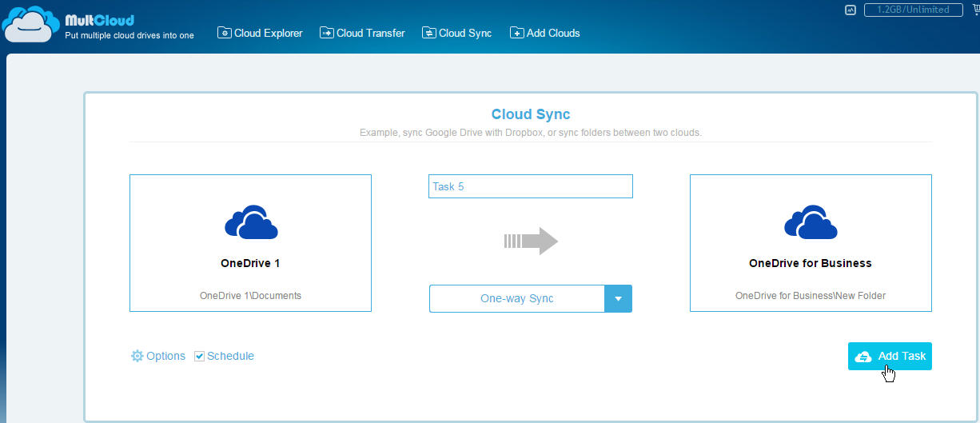The image size is (980, 423).
Task: Select the OneDrive for Business target icon
Action: tap(811, 222)
